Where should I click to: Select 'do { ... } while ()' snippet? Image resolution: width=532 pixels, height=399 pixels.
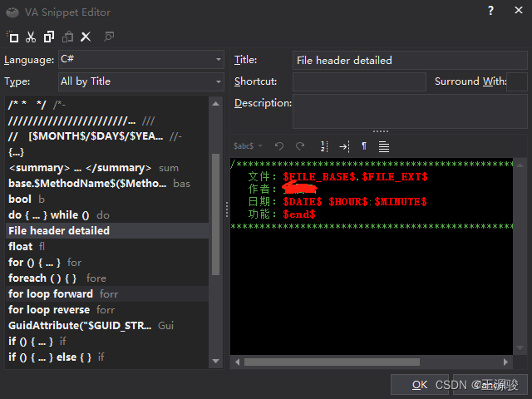[x=48, y=215]
